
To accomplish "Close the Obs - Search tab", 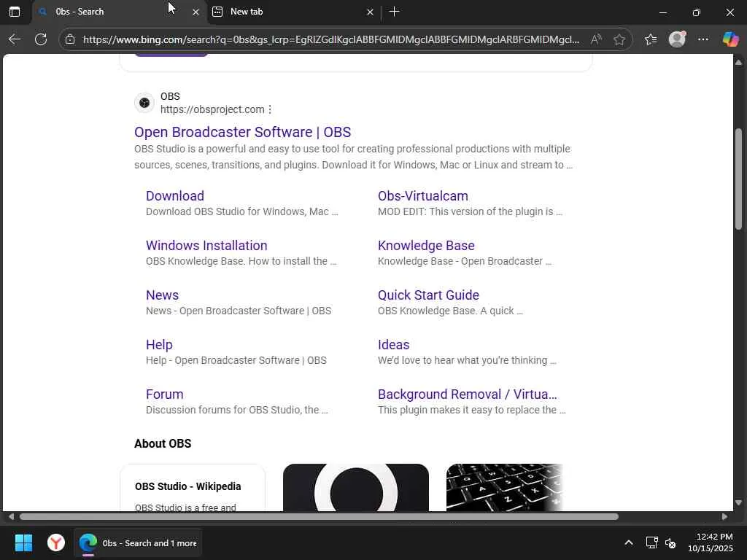I will 196,12.
